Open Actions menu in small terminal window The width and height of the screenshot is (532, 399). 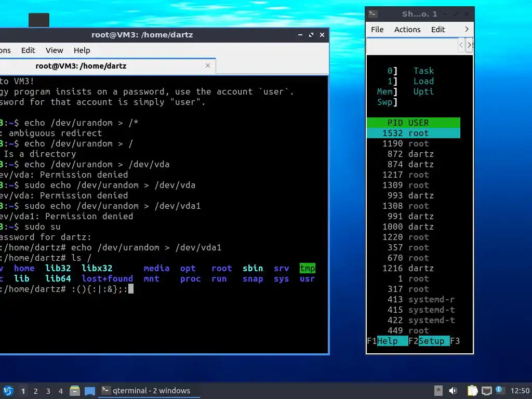pyautogui.click(x=407, y=30)
